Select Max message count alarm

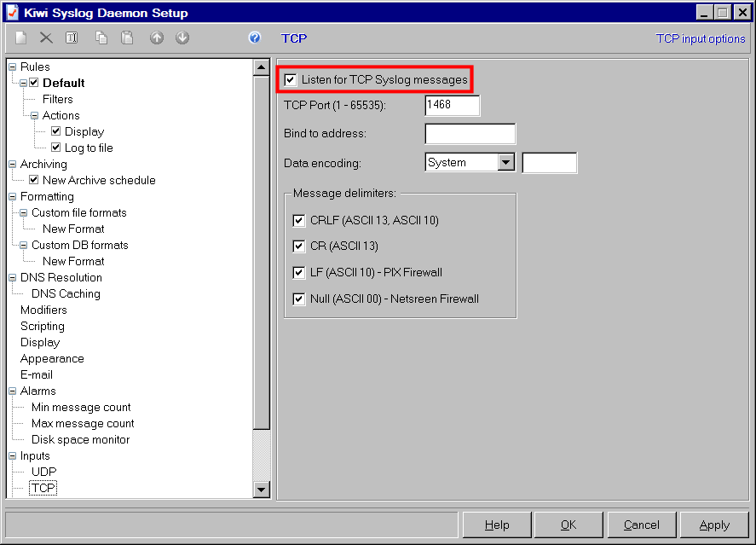83,423
